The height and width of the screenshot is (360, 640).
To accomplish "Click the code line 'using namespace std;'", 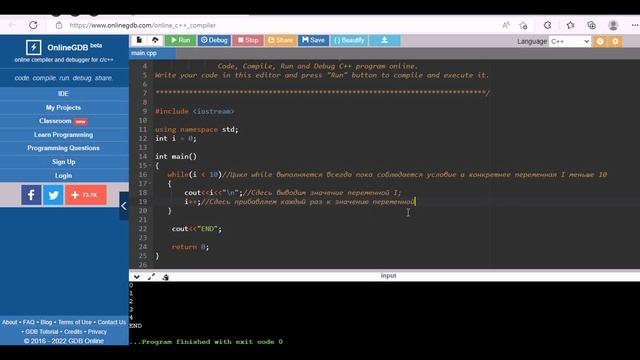I will point(196,129).
